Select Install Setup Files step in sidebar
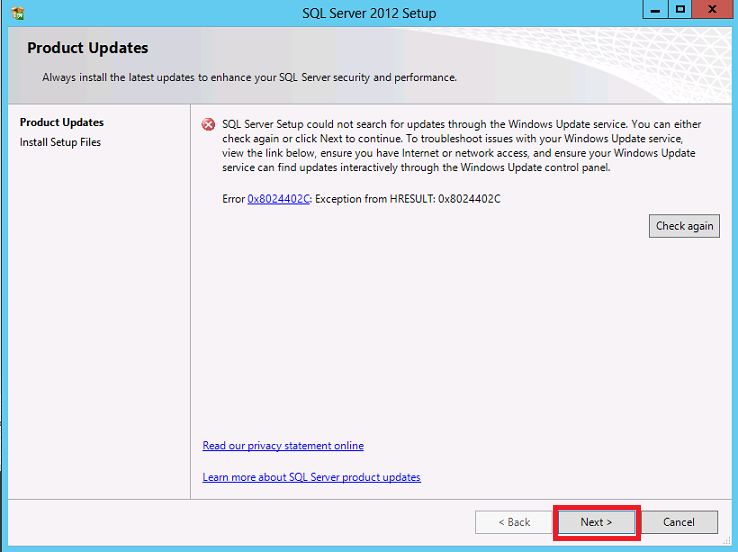Image resolution: width=738 pixels, height=552 pixels. (x=60, y=142)
